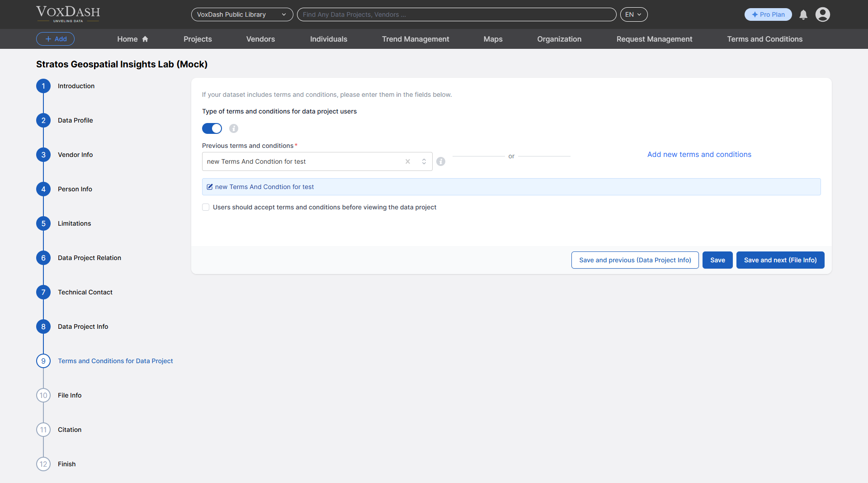Click 'Add new terms and conditions' link
868x483 pixels.
click(x=699, y=154)
